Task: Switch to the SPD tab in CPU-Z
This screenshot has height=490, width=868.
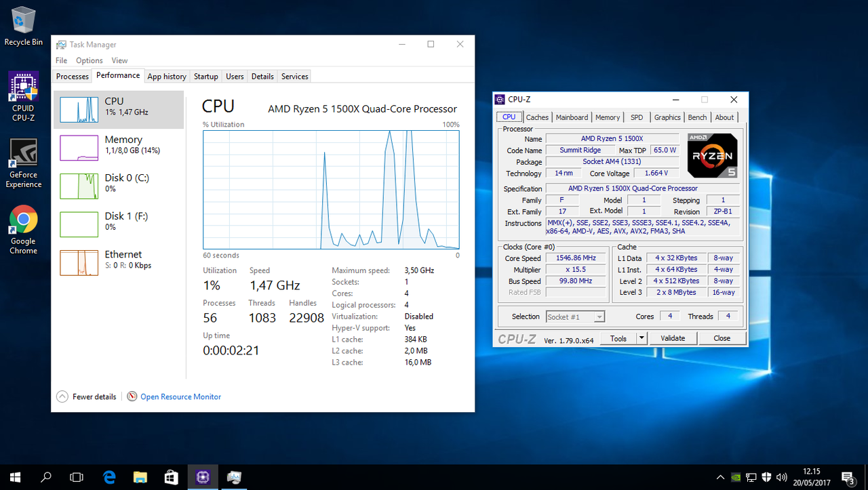Action: [636, 117]
